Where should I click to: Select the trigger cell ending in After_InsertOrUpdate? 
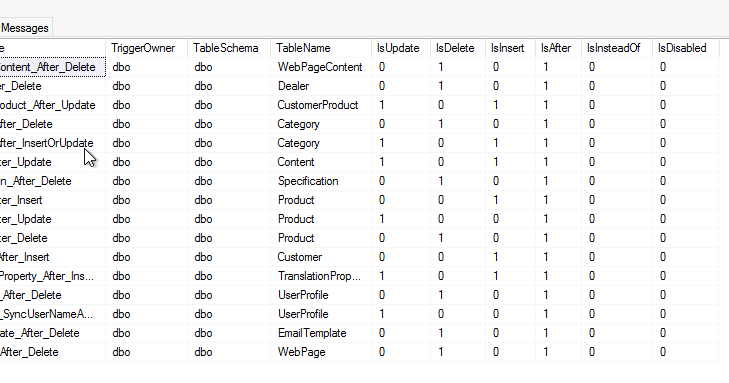[x=53, y=143]
